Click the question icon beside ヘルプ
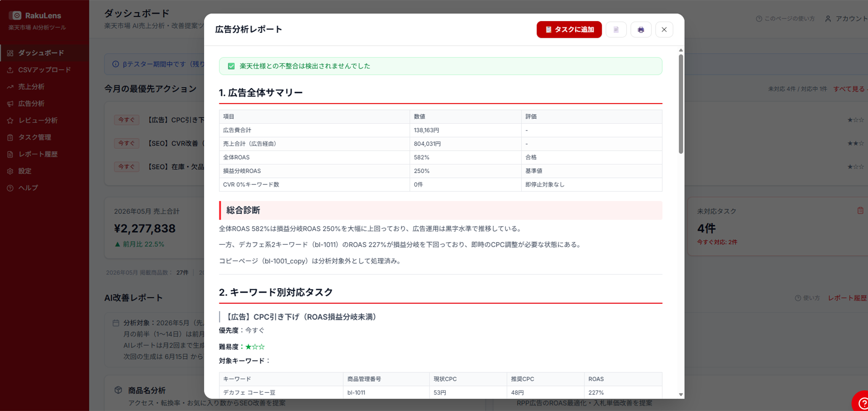868x411 pixels. pyautogui.click(x=10, y=189)
